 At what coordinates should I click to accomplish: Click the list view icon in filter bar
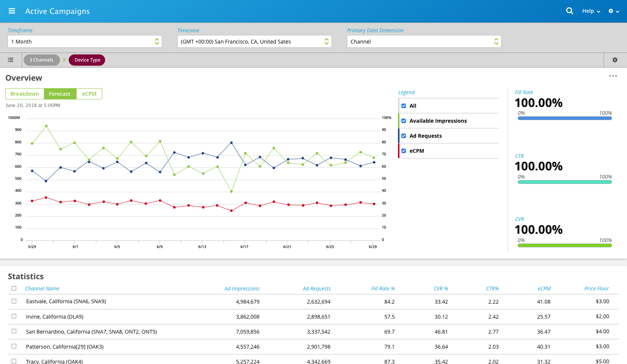(11, 60)
